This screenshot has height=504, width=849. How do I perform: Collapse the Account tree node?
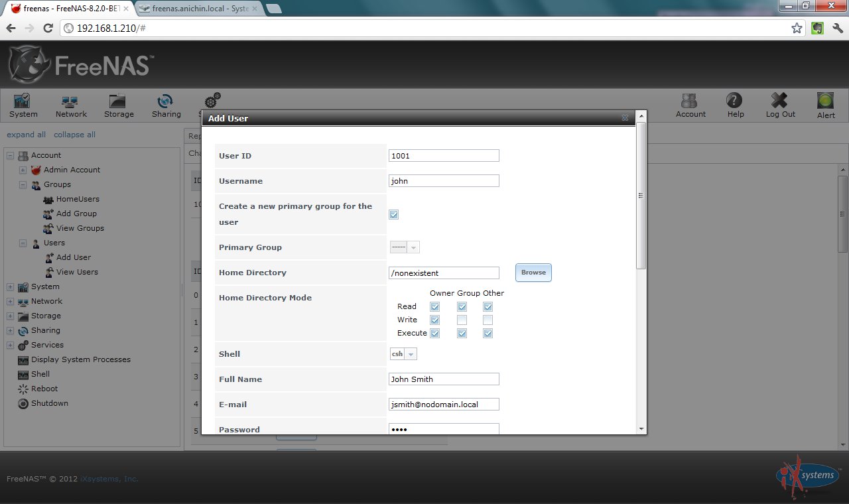click(10, 156)
